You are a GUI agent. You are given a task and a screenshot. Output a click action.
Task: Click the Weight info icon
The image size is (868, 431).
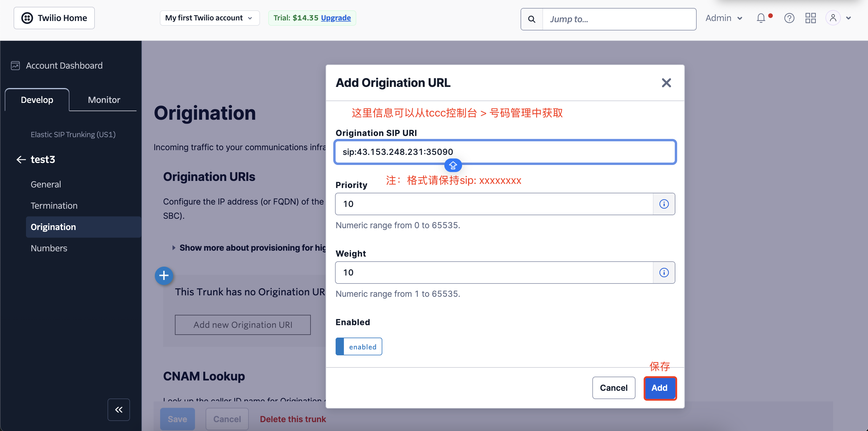click(x=664, y=273)
